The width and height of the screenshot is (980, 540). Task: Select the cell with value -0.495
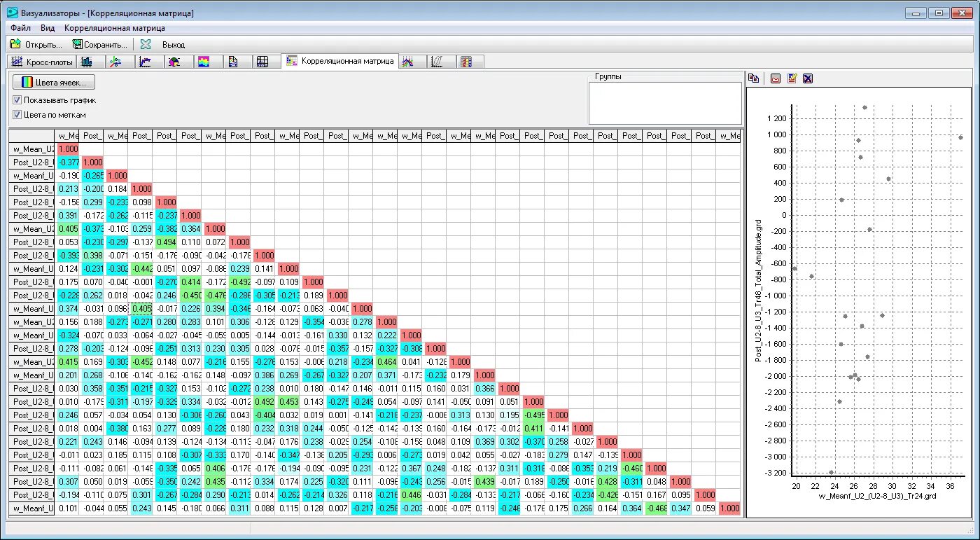pyautogui.click(x=532, y=415)
